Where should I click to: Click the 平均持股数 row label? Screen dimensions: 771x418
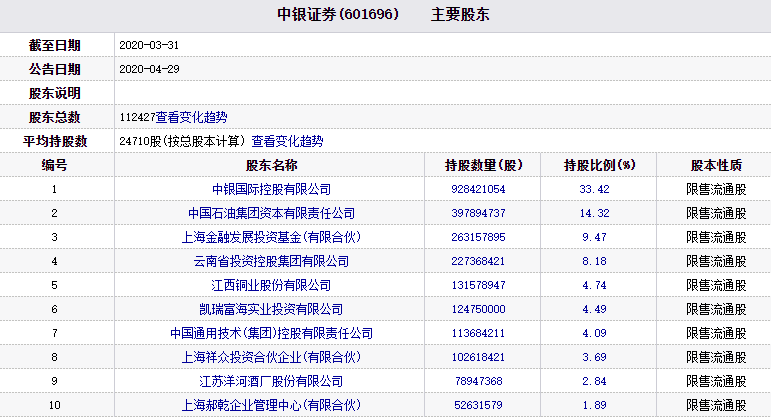point(55,141)
